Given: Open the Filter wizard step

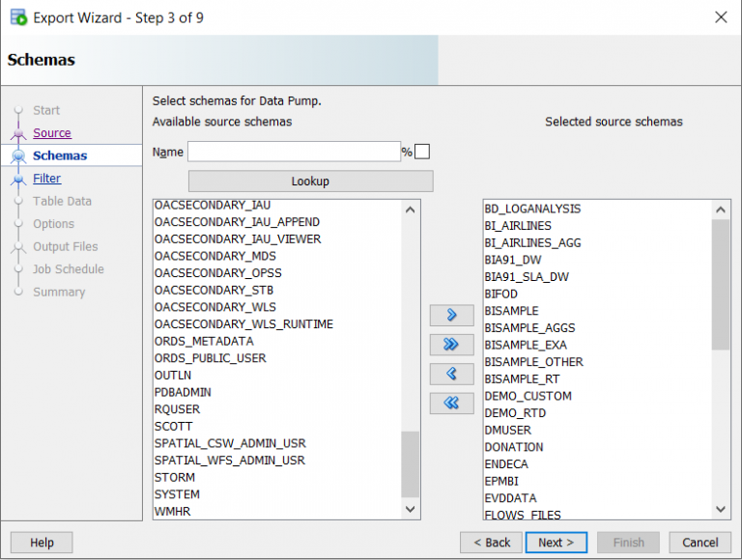Looking at the screenshot, I should [46, 179].
